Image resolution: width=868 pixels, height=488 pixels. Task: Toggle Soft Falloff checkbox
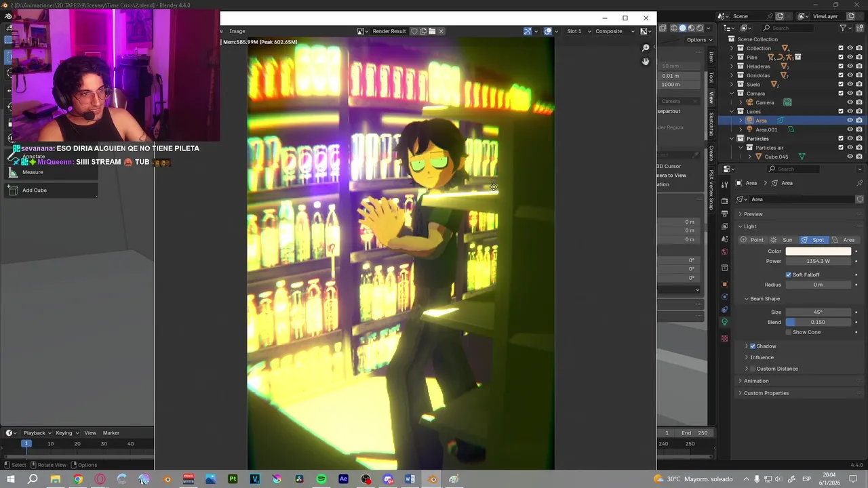(x=788, y=274)
